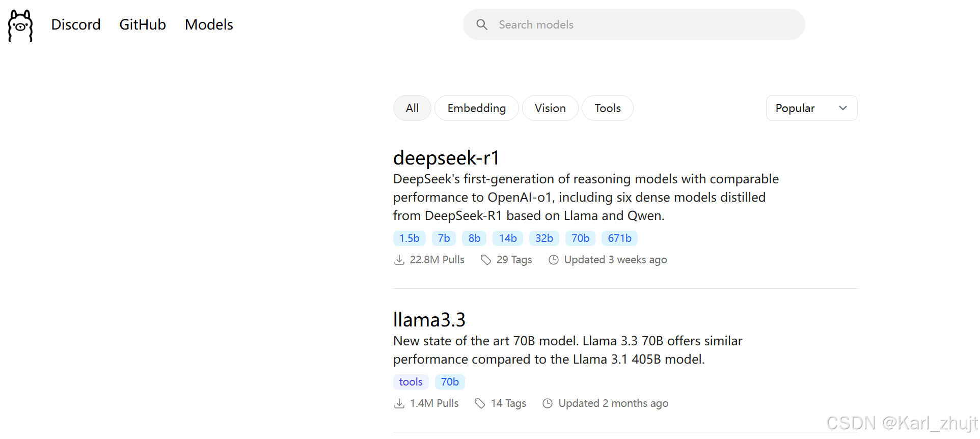This screenshot has width=980, height=439.
Task: Click the llama3.3 description paragraph
Action: pos(567,350)
